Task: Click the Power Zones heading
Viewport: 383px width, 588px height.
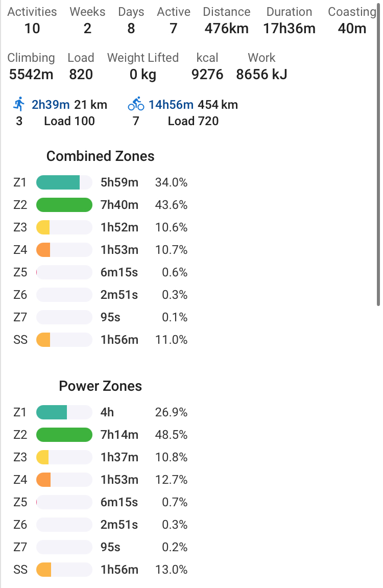Action: pos(100,386)
